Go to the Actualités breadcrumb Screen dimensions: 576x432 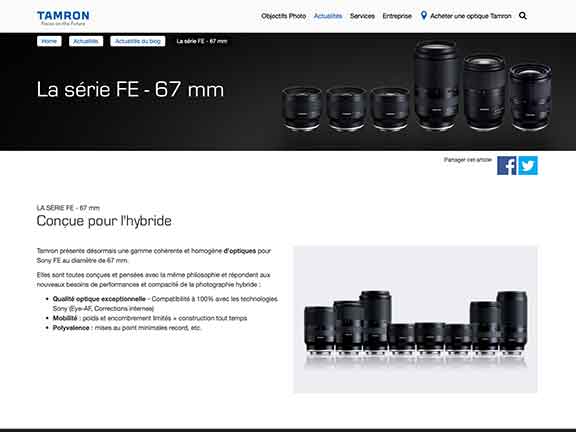(x=86, y=41)
